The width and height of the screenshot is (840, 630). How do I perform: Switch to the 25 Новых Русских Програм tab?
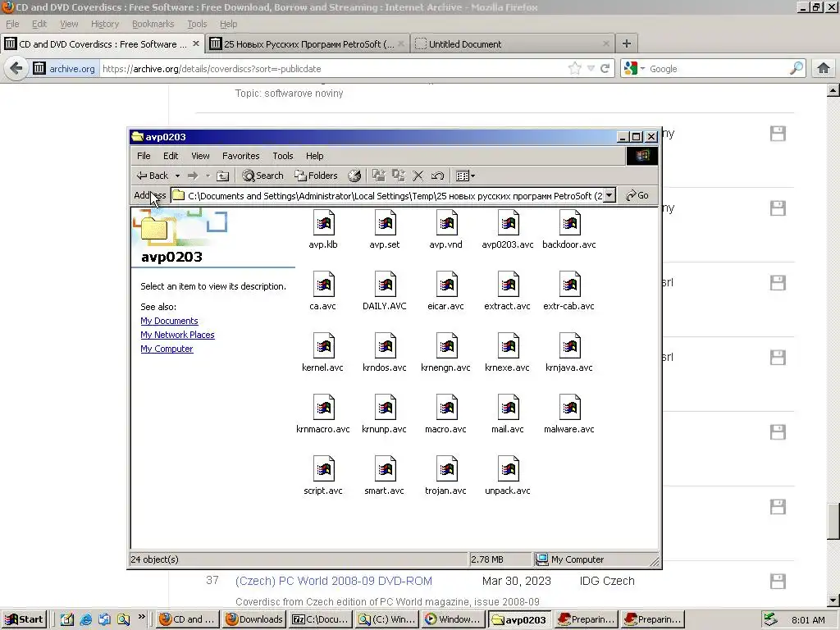pyautogui.click(x=307, y=44)
